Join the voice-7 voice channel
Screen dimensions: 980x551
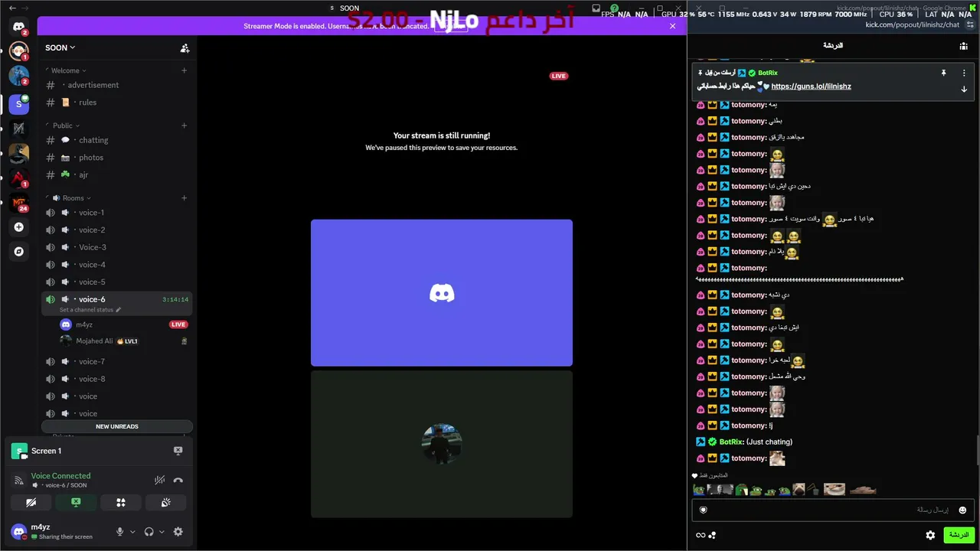116,361
